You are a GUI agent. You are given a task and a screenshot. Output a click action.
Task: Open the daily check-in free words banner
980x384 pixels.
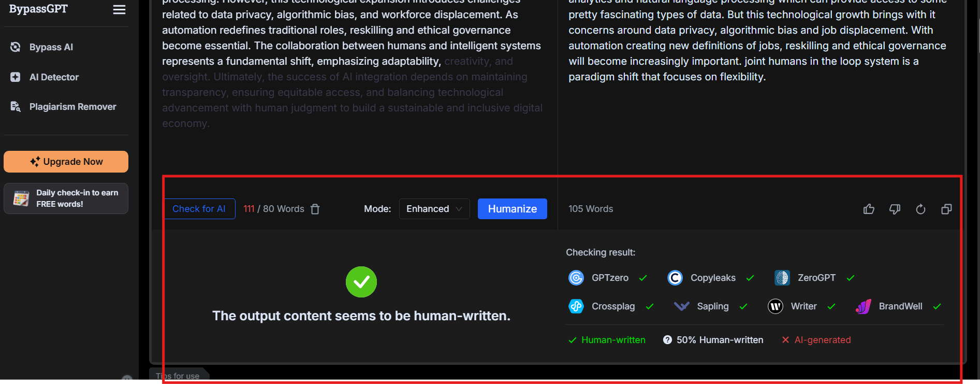click(x=66, y=198)
